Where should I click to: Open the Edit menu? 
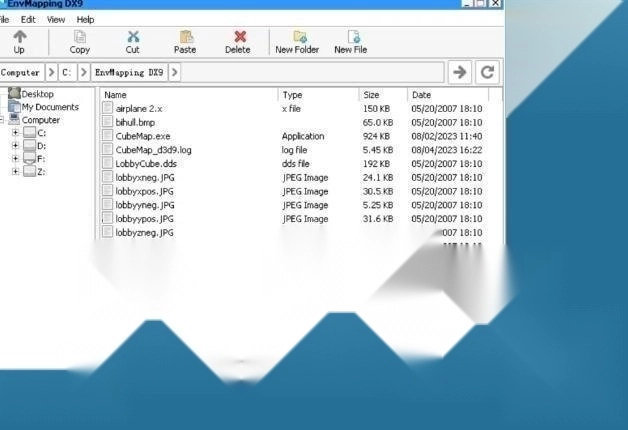point(28,19)
